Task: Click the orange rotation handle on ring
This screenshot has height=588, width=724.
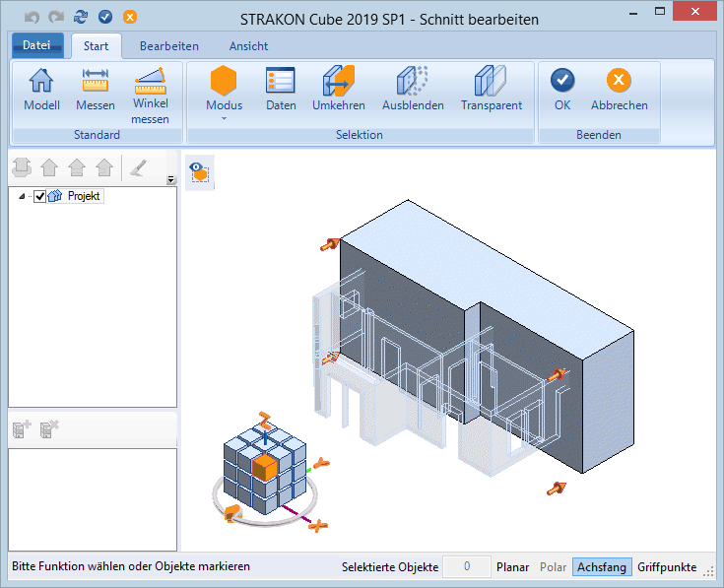Action: [233, 513]
